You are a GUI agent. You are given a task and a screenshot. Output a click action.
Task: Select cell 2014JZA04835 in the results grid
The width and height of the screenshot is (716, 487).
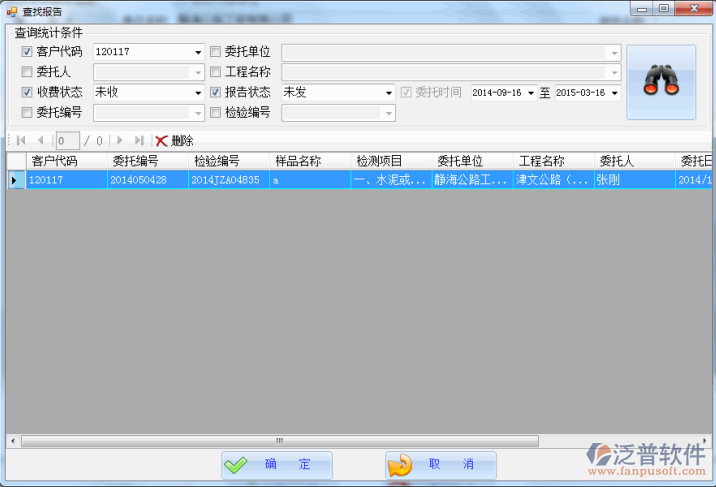tap(229, 180)
